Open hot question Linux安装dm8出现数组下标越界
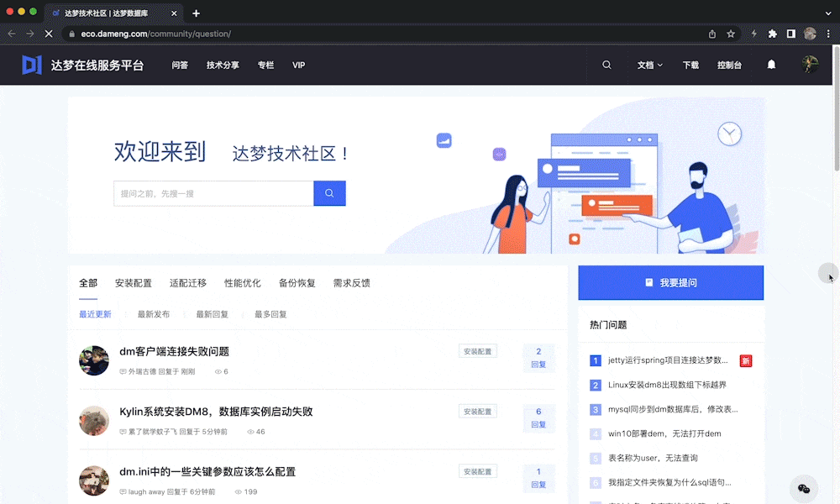This screenshot has height=504, width=840. coord(667,385)
